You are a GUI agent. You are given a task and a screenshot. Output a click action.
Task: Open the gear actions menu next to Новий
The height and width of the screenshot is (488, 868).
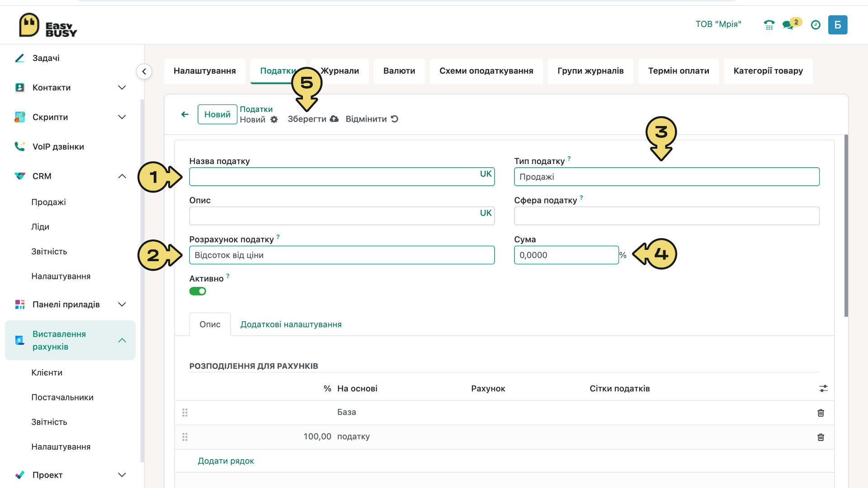(274, 120)
